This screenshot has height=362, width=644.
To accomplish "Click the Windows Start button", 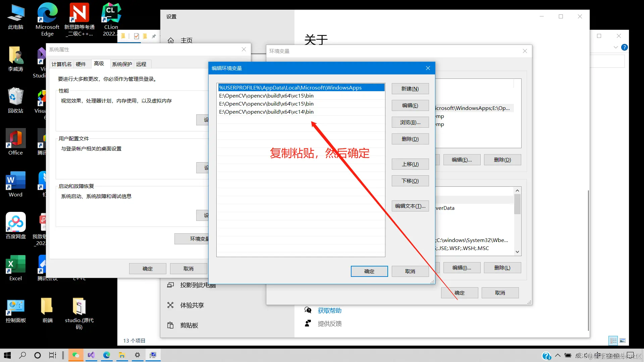I will click(7, 355).
